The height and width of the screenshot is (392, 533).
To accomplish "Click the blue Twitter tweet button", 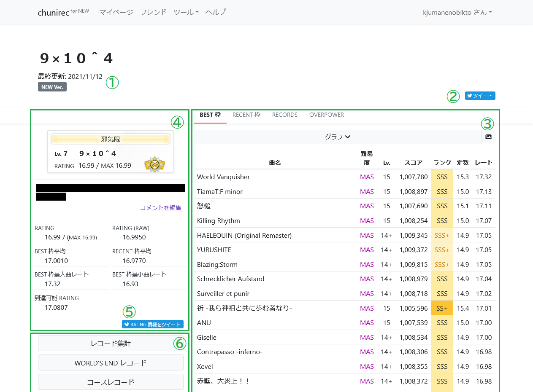I will [480, 96].
